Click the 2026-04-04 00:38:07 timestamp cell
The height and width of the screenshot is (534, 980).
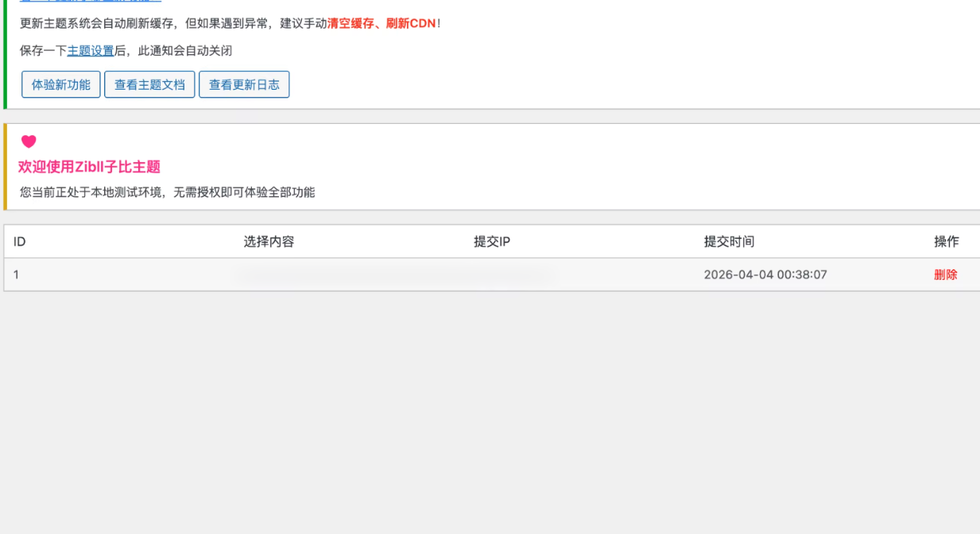(765, 275)
